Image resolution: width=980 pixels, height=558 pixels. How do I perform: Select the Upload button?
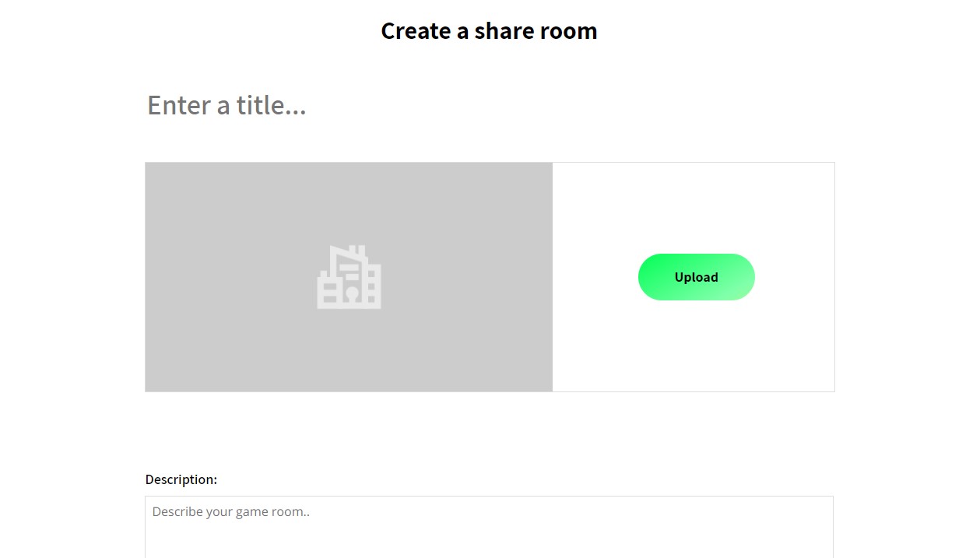(696, 277)
